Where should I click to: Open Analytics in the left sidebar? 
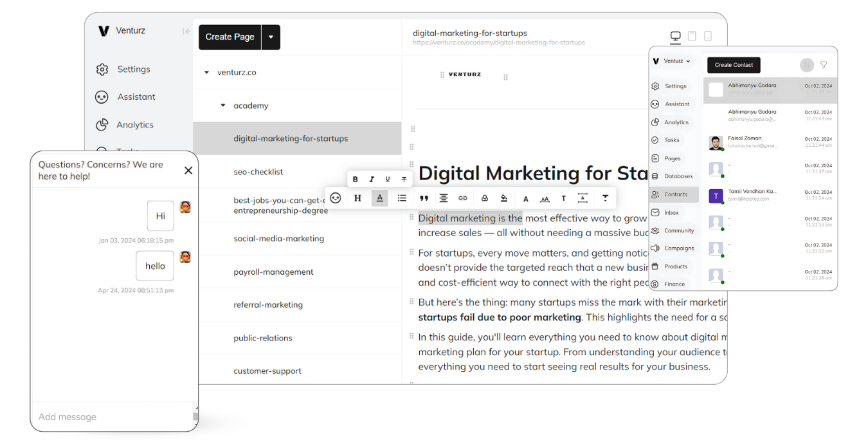pos(134,125)
